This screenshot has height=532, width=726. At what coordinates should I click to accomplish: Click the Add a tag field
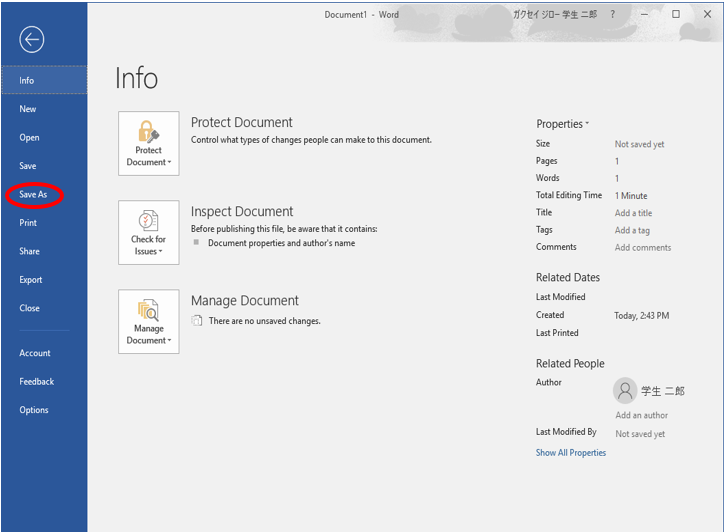click(632, 230)
